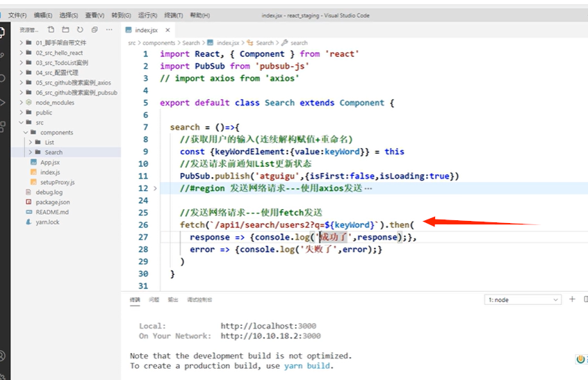Expand the List folder chevron
This screenshot has width=588, height=380.
pos(31,142)
